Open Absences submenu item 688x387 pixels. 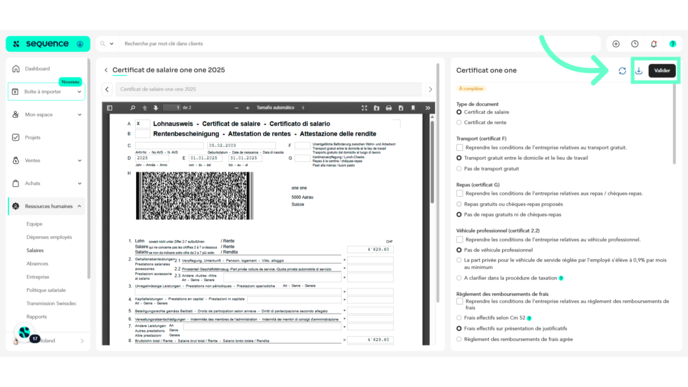point(37,264)
